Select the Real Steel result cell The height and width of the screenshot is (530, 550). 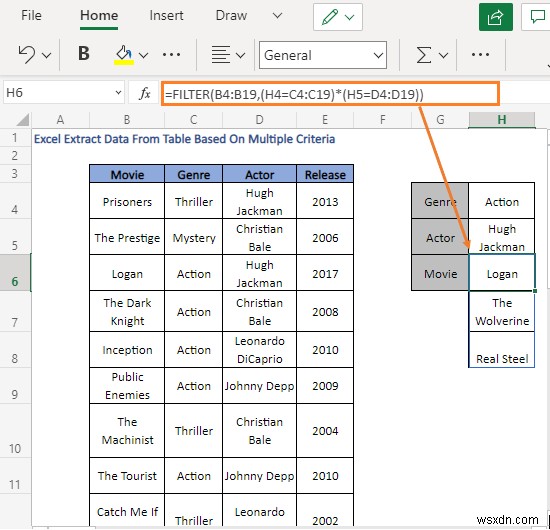coord(502,350)
